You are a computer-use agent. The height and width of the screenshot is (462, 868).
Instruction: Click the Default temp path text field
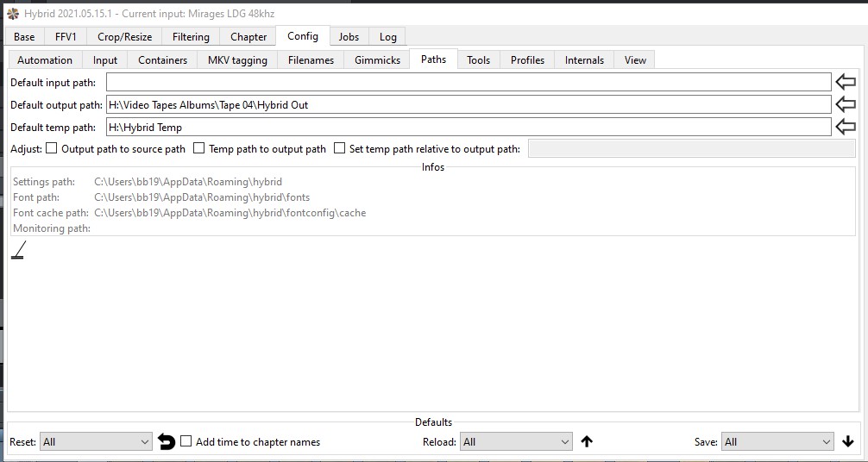(468, 127)
